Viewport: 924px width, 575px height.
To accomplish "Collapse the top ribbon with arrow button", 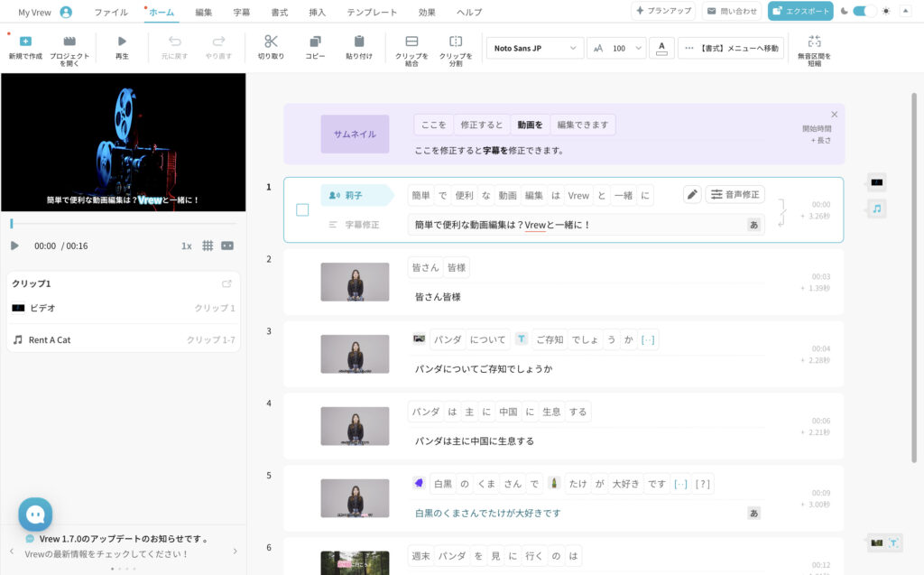I will [x=906, y=11].
